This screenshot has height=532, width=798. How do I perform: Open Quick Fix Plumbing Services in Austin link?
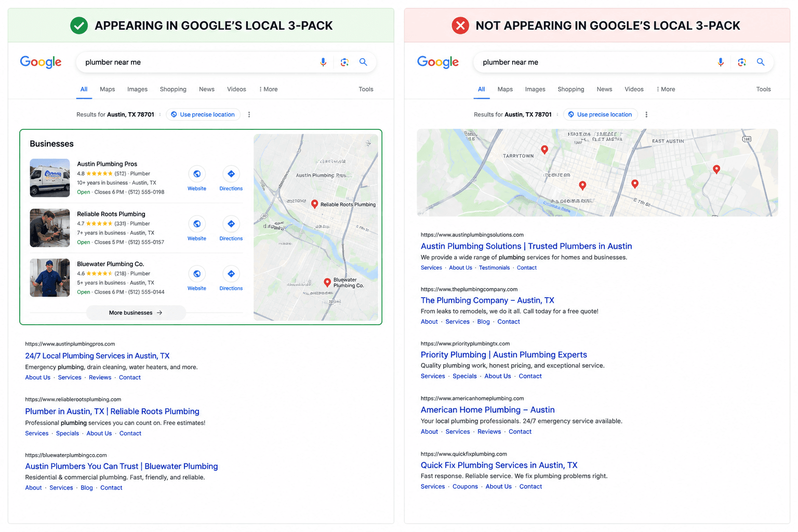499,465
